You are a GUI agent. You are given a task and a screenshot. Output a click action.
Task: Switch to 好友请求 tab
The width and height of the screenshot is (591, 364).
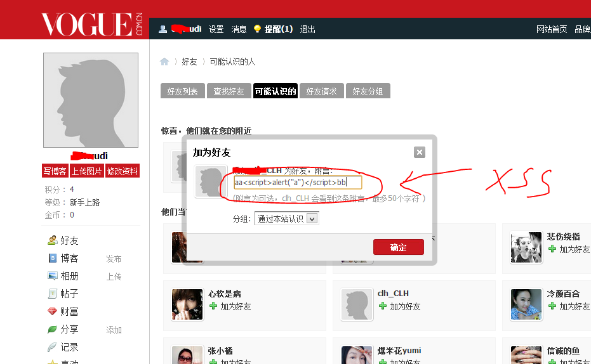pos(321,91)
